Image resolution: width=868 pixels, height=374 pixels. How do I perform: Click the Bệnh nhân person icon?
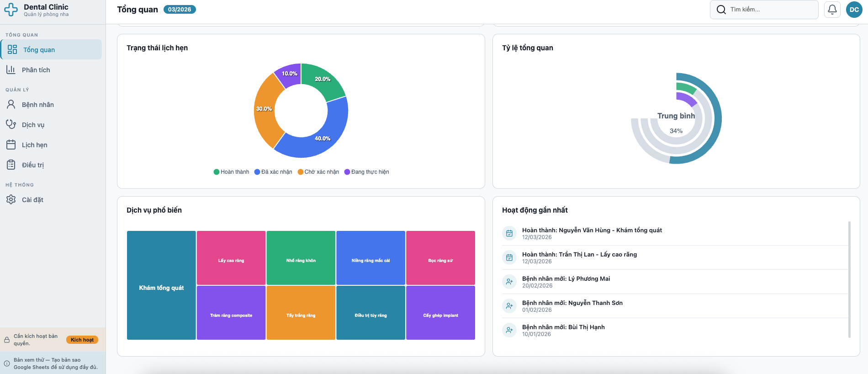(x=11, y=104)
